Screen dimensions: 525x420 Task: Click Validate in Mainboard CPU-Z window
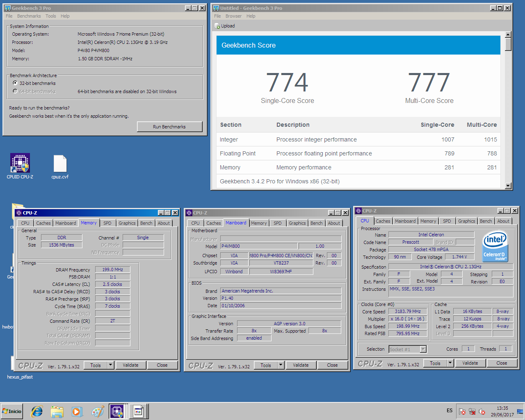(x=301, y=365)
